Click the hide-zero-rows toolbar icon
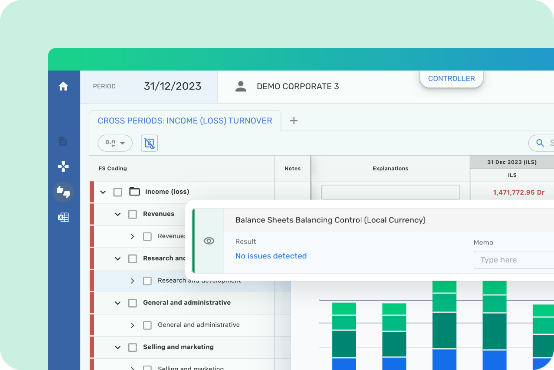This screenshot has width=554, height=370. pyautogui.click(x=149, y=143)
